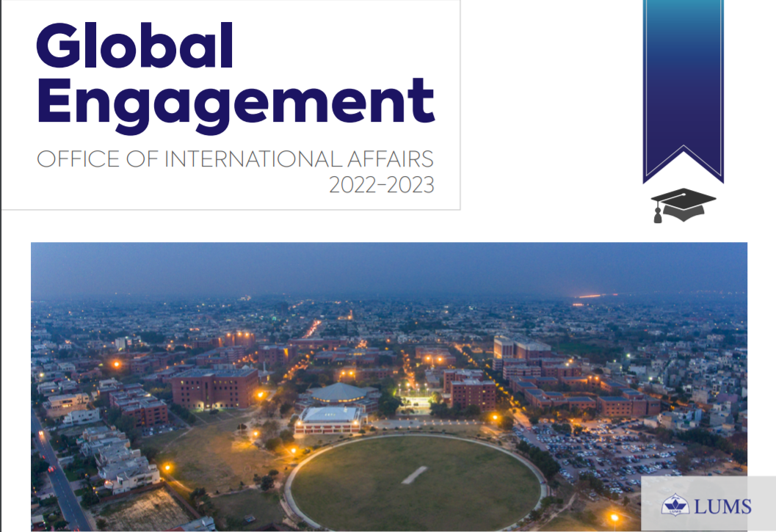
Task: Click the graduation cap icon
Action: [x=683, y=205]
